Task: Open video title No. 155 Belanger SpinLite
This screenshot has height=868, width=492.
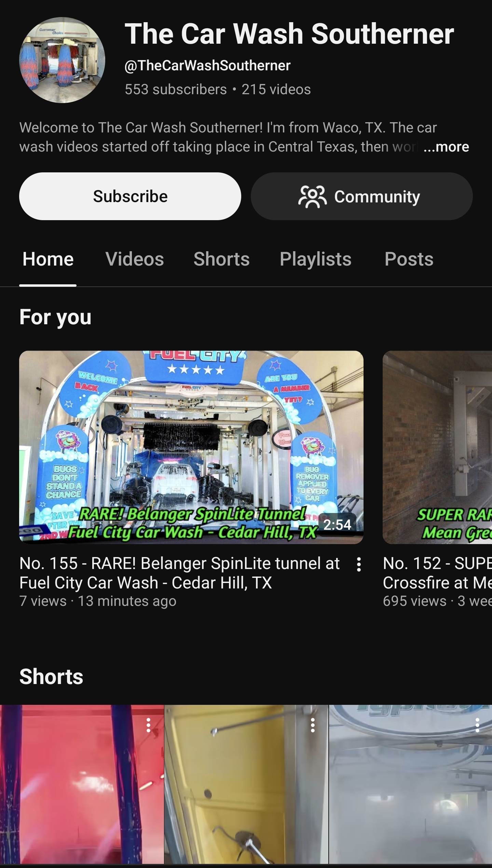Action: (180, 573)
